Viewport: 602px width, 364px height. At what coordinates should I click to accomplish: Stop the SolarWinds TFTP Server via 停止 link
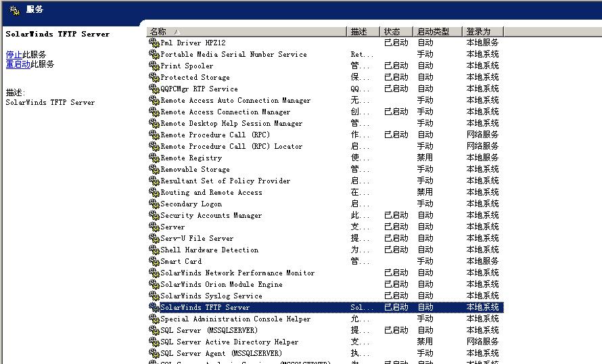[x=14, y=55]
